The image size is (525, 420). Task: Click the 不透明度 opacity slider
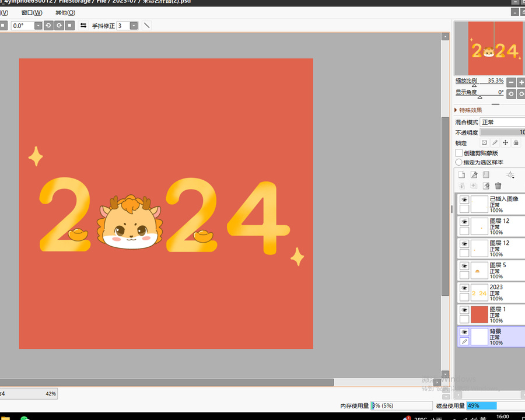click(502, 132)
